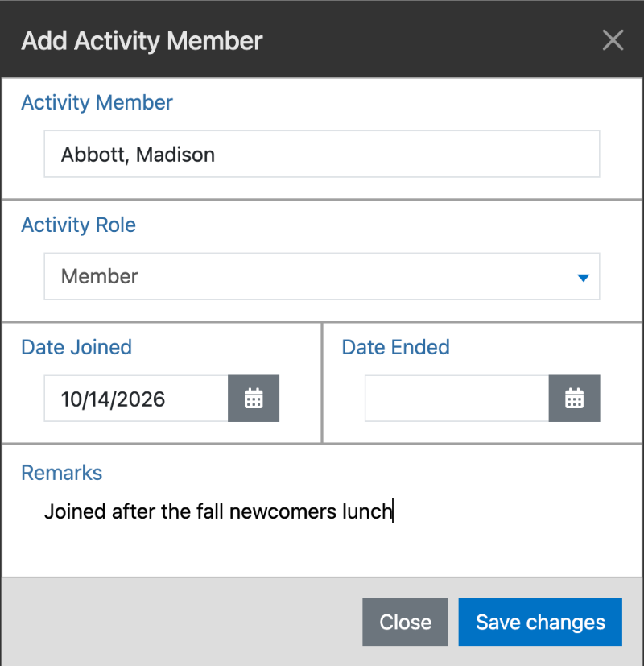644x666 pixels.
Task: Close the Add Activity Member dialog with X
Action: coord(613,40)
